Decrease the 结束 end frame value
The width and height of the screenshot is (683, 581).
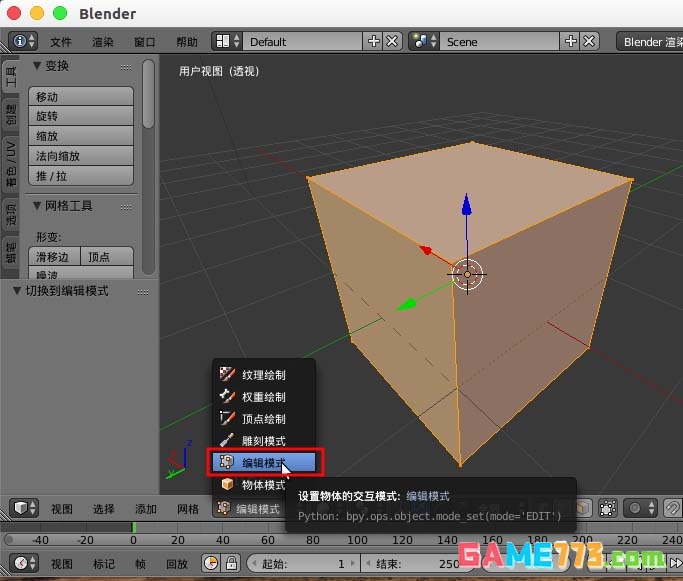(369, 564)
